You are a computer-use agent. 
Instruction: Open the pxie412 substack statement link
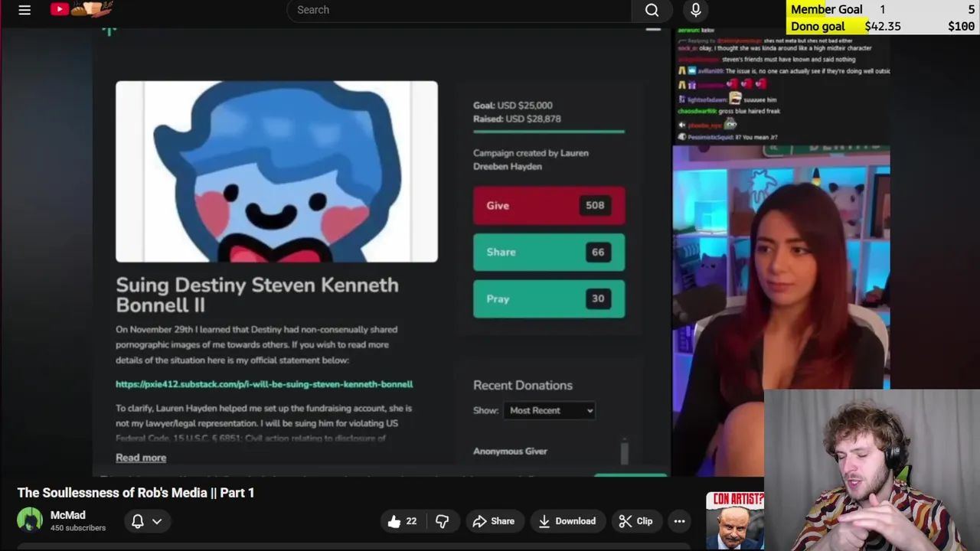tap(264, 384)
